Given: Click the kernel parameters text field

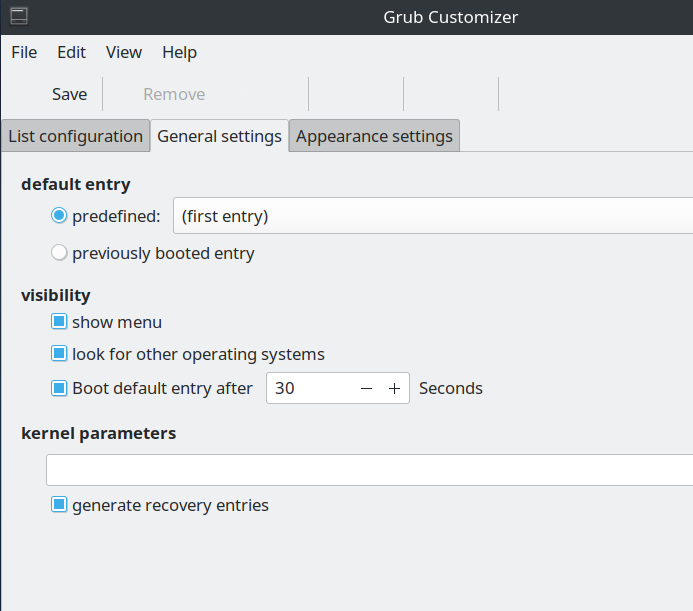Looking at the screenshot, I should point(369,470).
